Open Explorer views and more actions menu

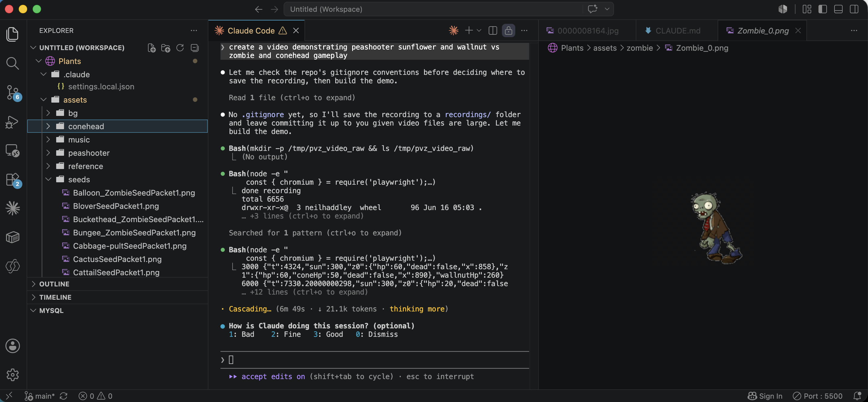pyautogui.click(x=194, y=31)
